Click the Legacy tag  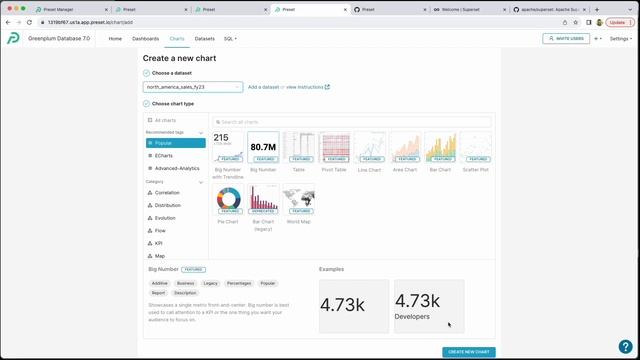[211, 283]
